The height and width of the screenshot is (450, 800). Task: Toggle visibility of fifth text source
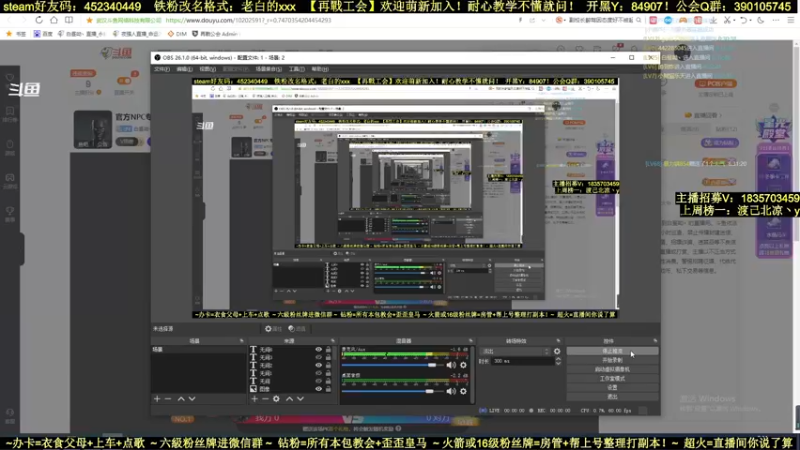pyautogui.click(x=319, y=381)
